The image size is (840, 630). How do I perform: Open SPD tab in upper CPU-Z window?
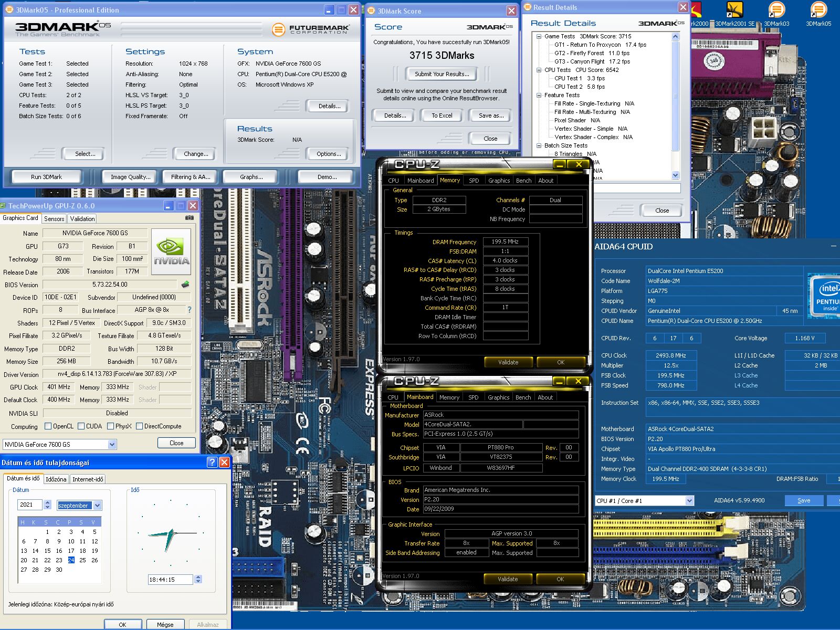click(x=474, y=181)
